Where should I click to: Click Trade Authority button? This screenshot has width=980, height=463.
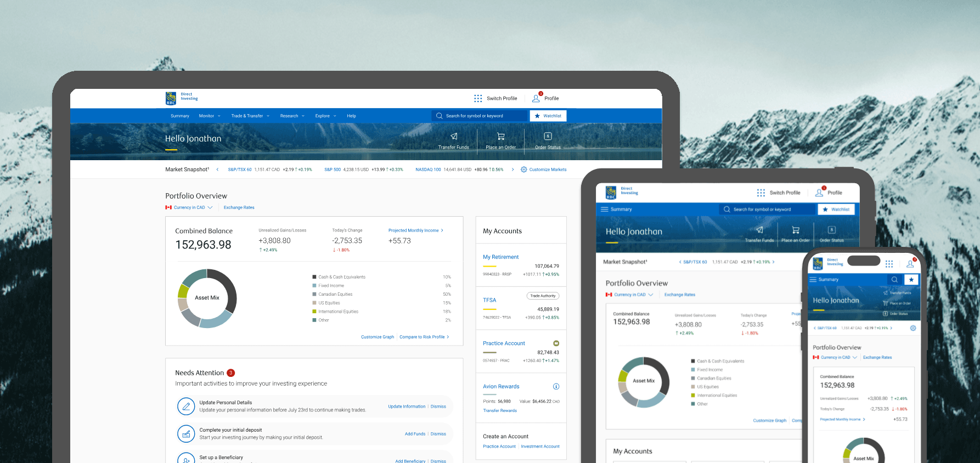543,296
